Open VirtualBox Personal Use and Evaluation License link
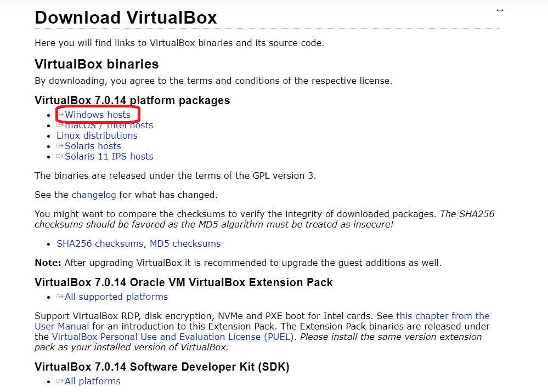548x392 pixels. tap(173, 337)
